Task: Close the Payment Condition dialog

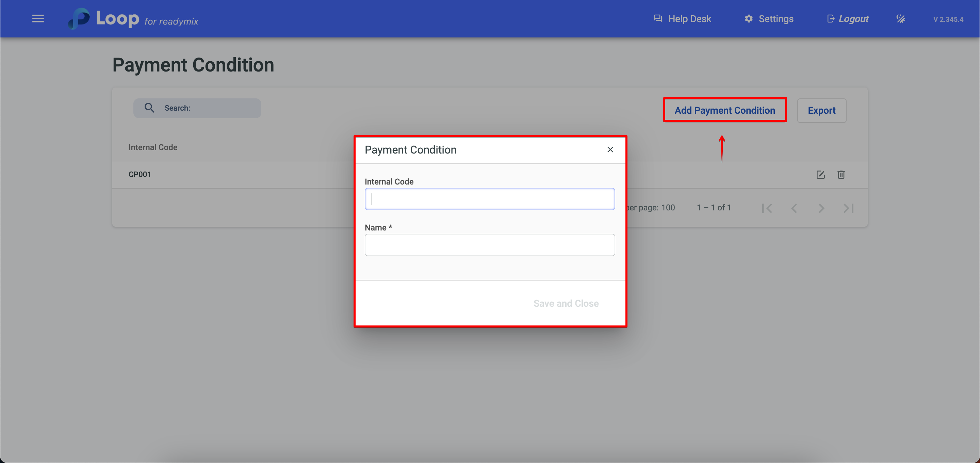Action: pos(610,150)
